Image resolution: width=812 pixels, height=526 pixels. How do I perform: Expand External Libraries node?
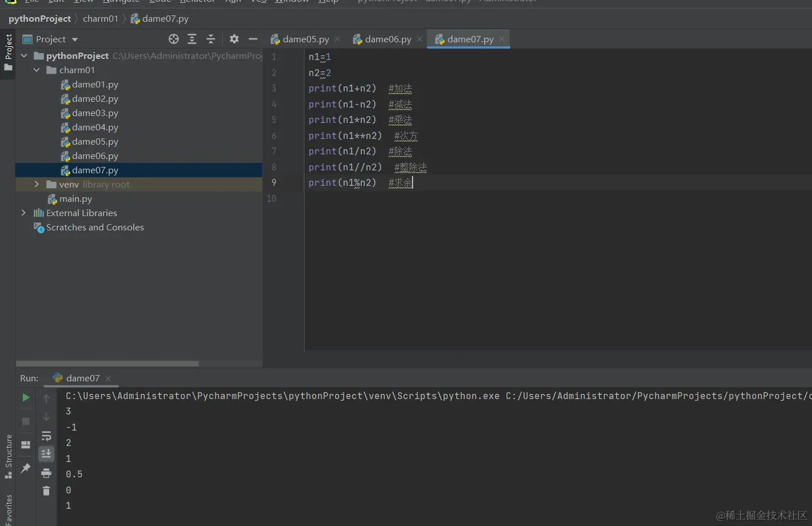(23, 213)
